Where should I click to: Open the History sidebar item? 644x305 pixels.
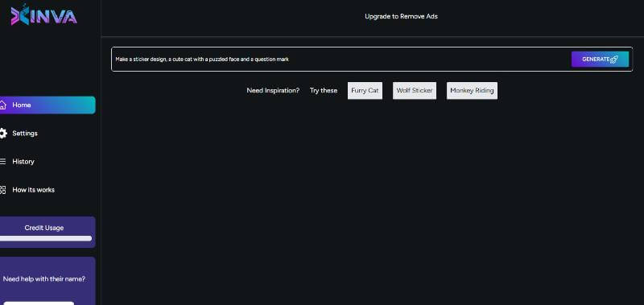tap(23, 162)
